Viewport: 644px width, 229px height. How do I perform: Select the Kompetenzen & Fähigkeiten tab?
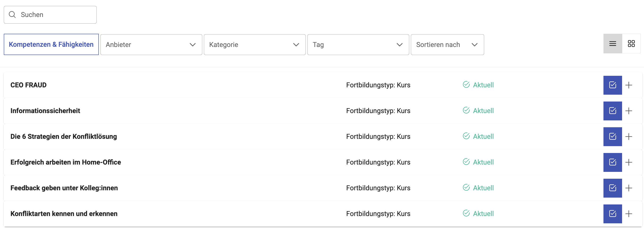[x=51, y=45]
